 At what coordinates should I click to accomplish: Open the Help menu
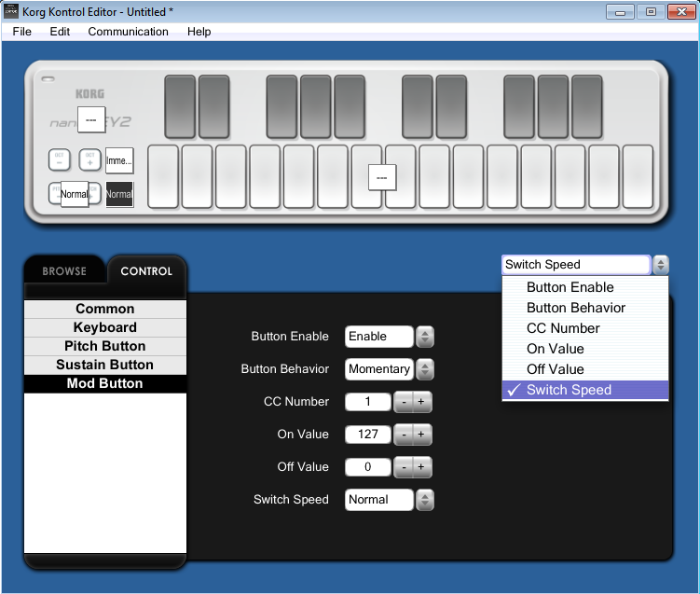pos(199,32)
